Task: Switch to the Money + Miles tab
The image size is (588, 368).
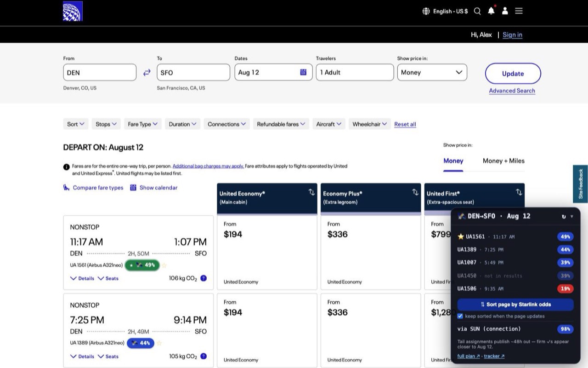Action: (x=503, y=161)
